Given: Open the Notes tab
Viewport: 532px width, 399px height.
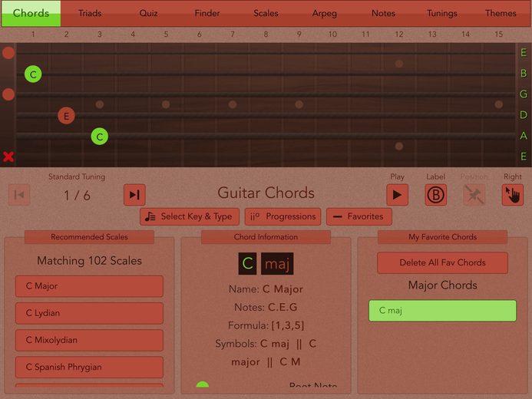Looking at the screenshot, I should (383, 13).
